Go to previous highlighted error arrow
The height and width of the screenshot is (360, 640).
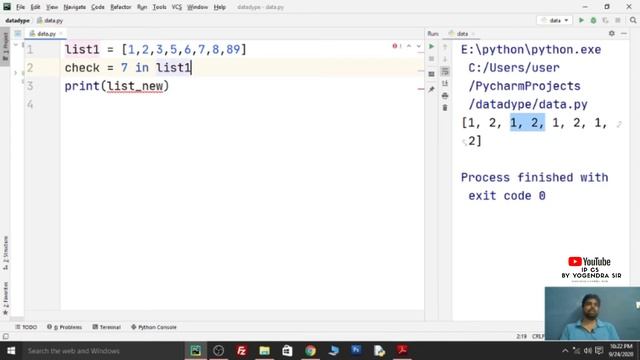tap(409, 46)
